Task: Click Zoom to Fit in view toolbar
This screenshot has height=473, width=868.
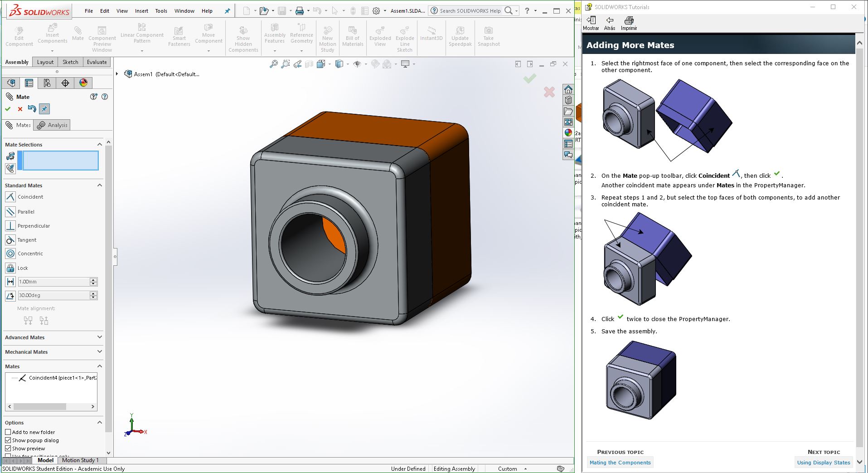Action: [x=273, y=64]
